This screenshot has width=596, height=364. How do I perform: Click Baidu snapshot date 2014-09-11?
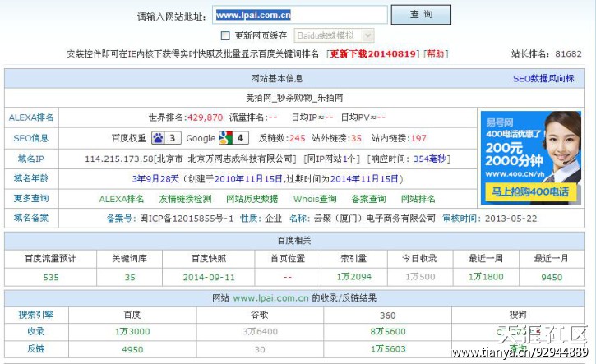point(209,278)
